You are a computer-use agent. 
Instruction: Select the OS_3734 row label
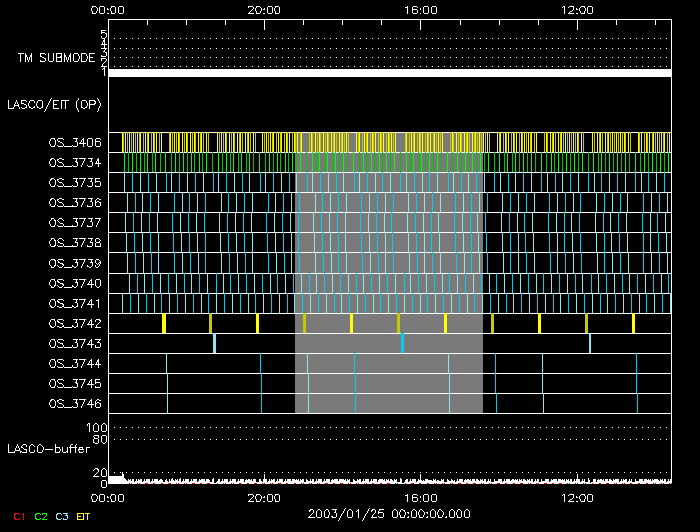pyautogui.click(x=75, y=163)
